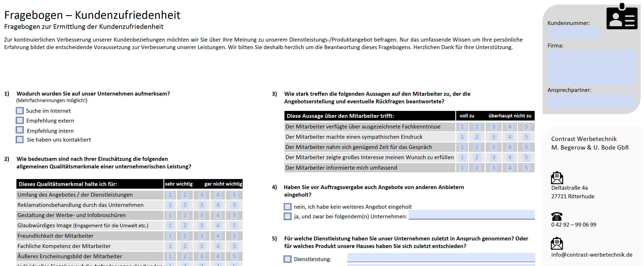Click the email envelope icon above info address
The height and width of the screenshot is (266, 644).
(556, 243)
